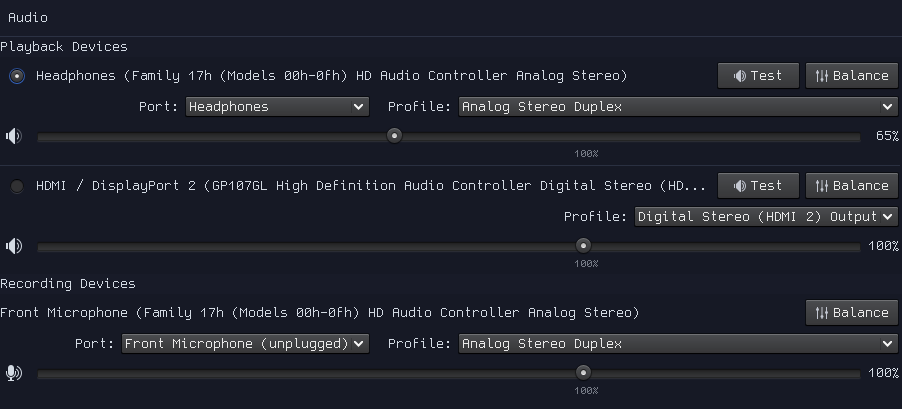Open the Digital Stereo (HDMI 2) Output dropdown

point(766,217)
